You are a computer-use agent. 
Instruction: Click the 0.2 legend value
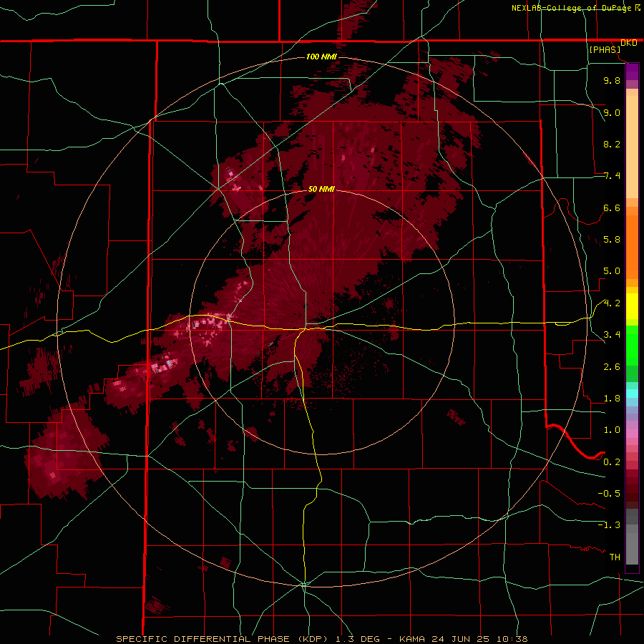[x=612, y=462]
